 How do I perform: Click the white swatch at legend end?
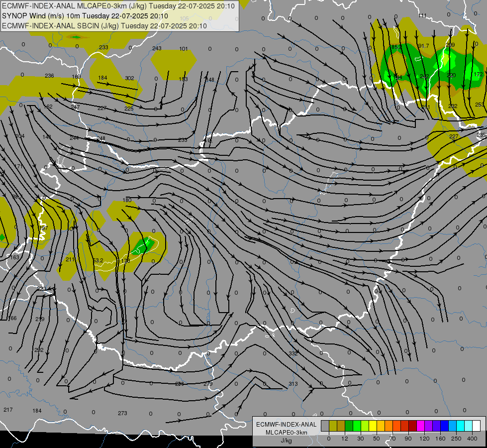click(476, 426)
